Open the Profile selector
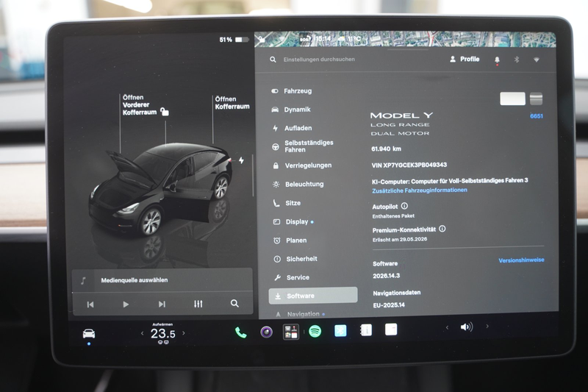The width and height of the screenshot is (588, 392). [x=465, y=59]
